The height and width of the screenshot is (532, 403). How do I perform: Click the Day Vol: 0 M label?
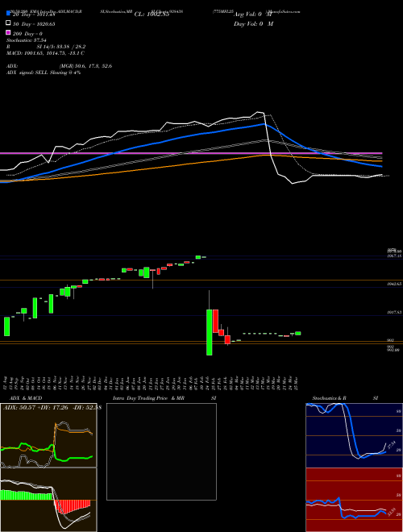(253, 23)
